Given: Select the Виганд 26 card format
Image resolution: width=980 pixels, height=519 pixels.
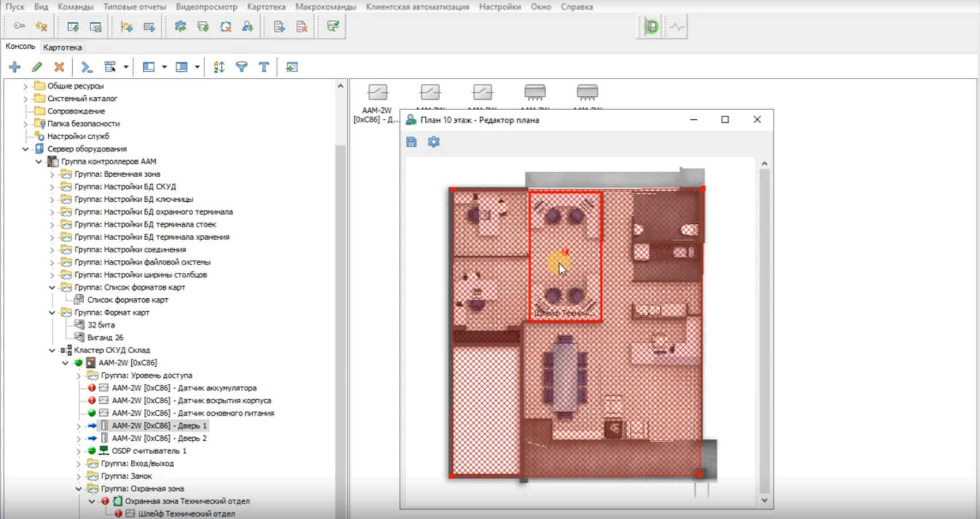Looking at the screenshot, I should [x=105, y=337].
